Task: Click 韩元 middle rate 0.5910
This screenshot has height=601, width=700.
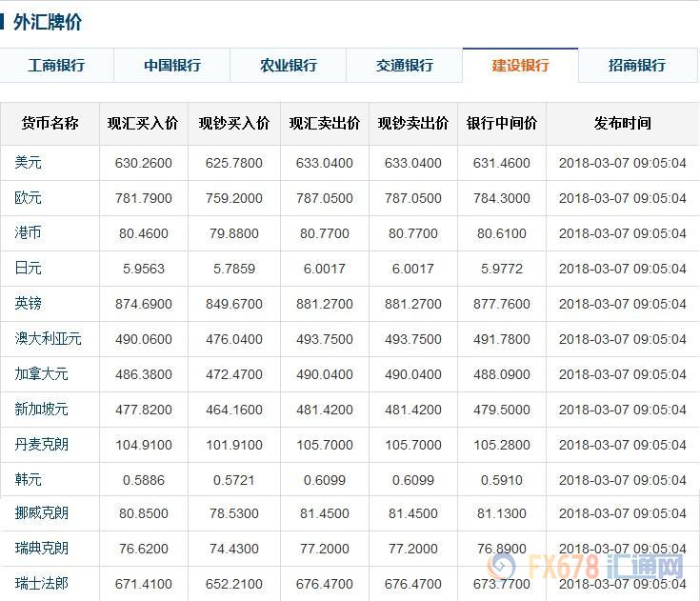Action: [x=502, y=480]
